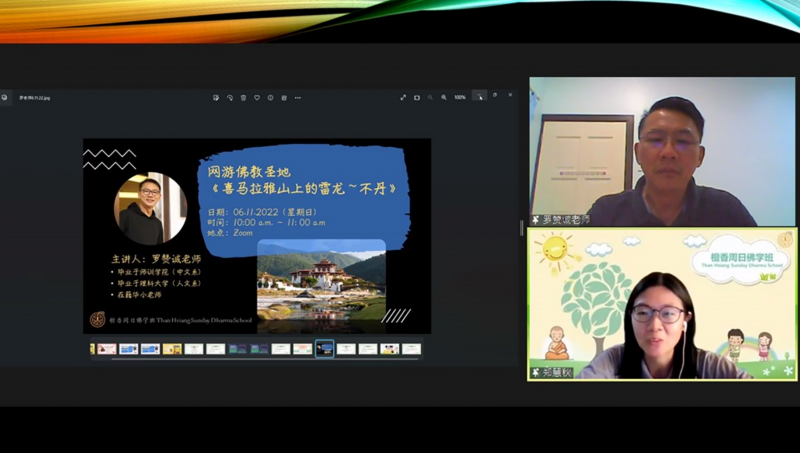Click the Edit image icon in Photos toolbar

pyautogui.click(x=216, y=97)
